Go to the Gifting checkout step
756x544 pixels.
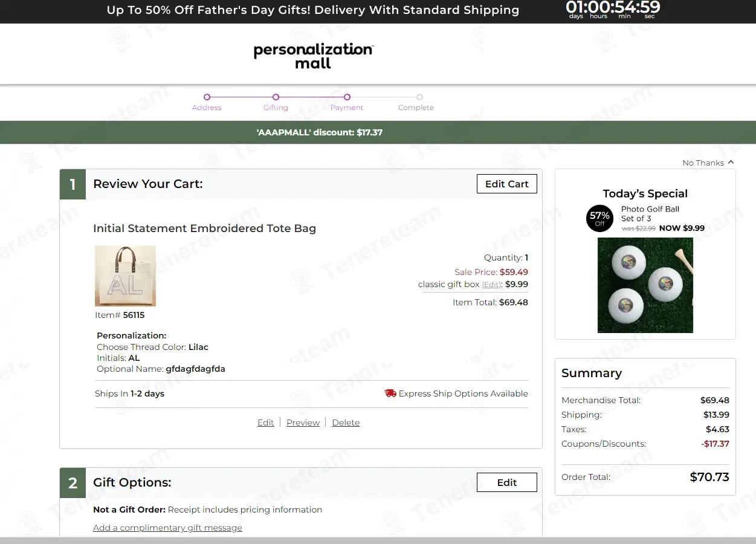coord(276,102)
